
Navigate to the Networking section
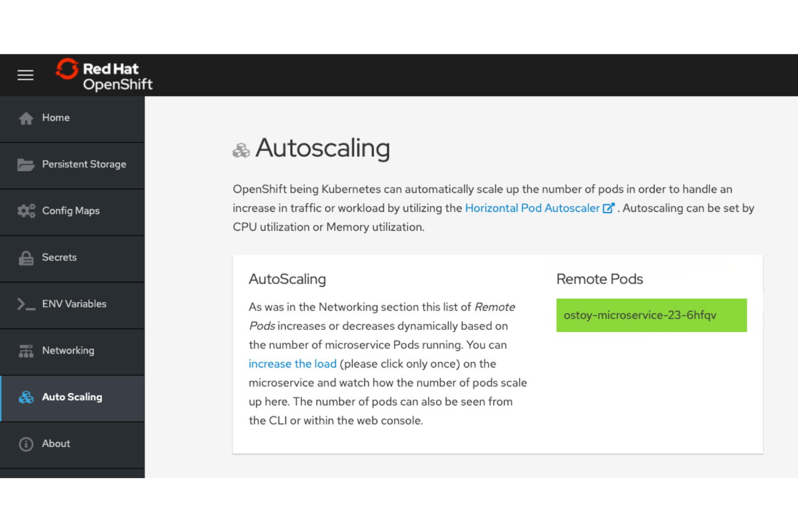[68, 350]
